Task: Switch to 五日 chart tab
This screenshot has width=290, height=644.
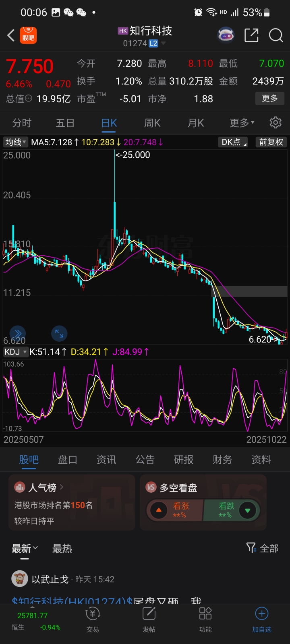Action: [65, 123]
